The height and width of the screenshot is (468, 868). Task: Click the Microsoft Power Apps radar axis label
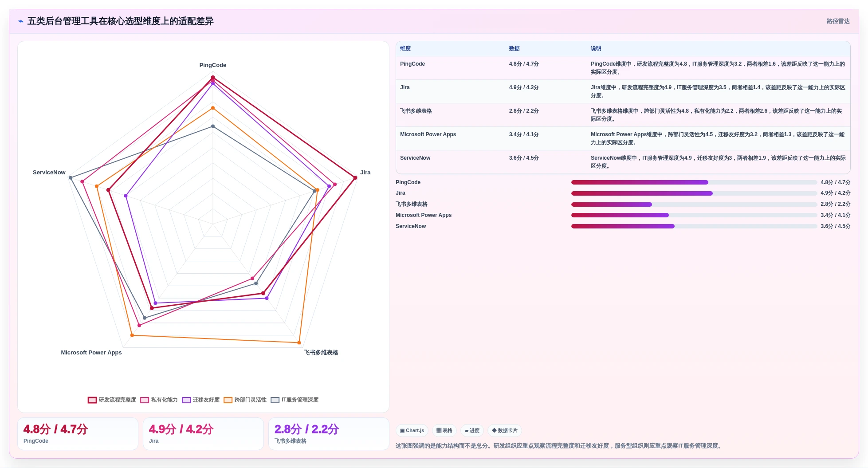point(91,352)
